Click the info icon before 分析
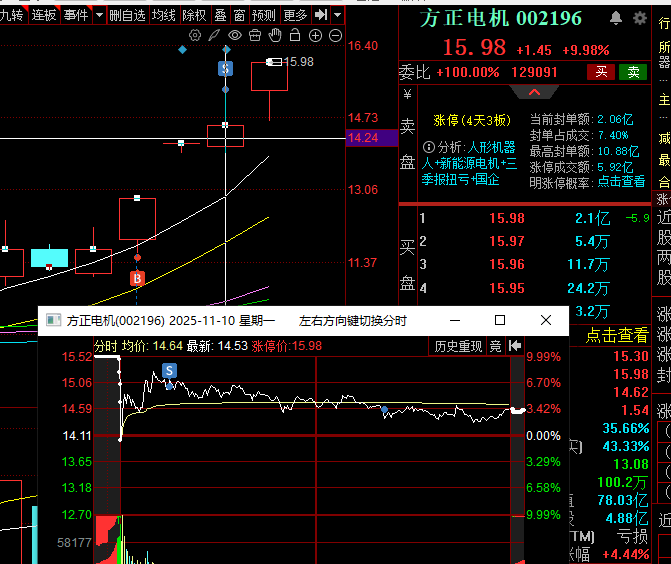Screen dimensions: 671x564 (428, 148)
